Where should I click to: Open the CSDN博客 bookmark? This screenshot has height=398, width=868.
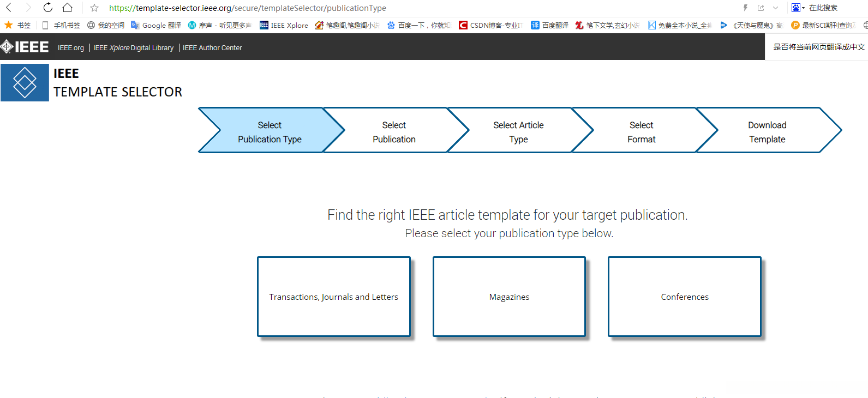(x=491, y=25)
